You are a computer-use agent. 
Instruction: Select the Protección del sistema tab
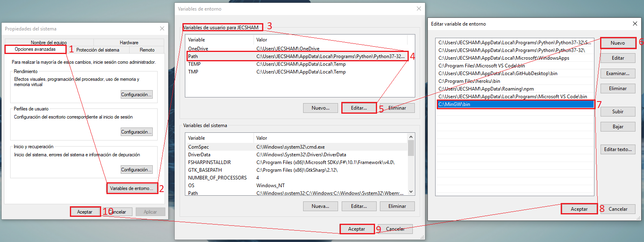(x=98, y=50)
